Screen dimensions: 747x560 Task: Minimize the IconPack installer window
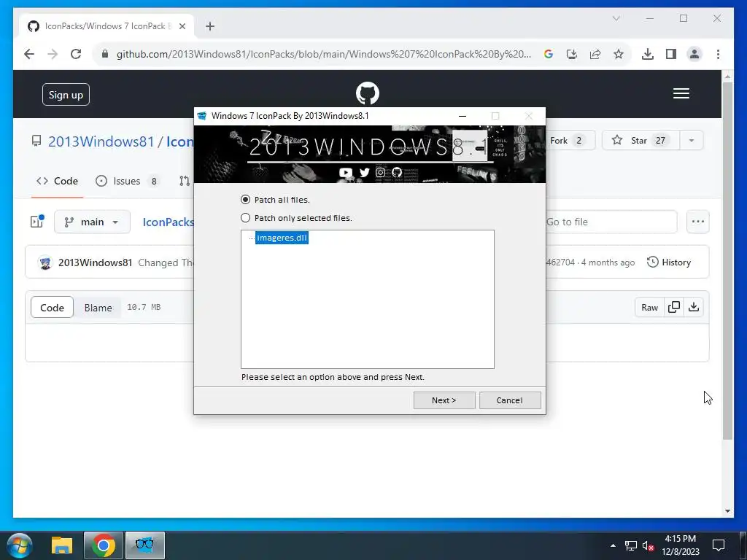[462, 116]
